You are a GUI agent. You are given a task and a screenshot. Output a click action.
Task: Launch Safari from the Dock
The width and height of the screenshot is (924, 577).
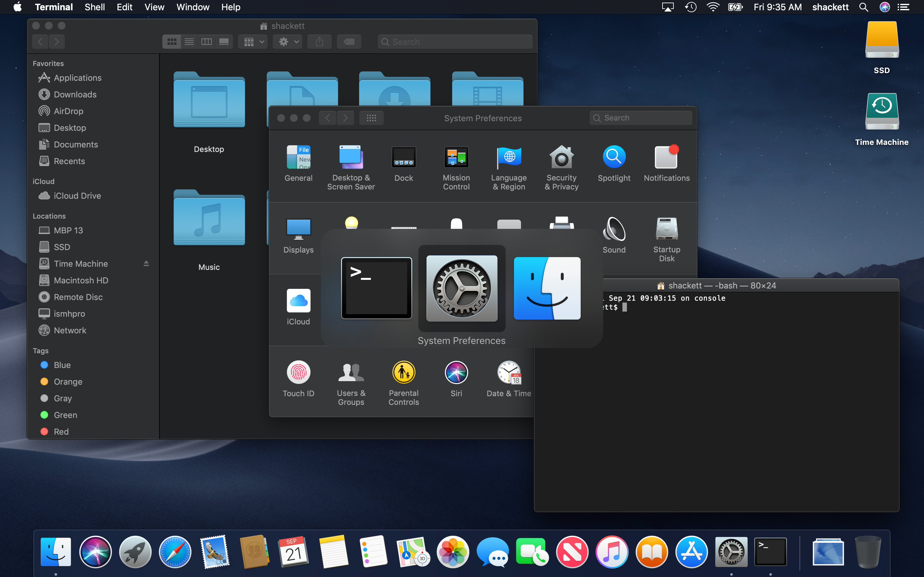point(175,552)
